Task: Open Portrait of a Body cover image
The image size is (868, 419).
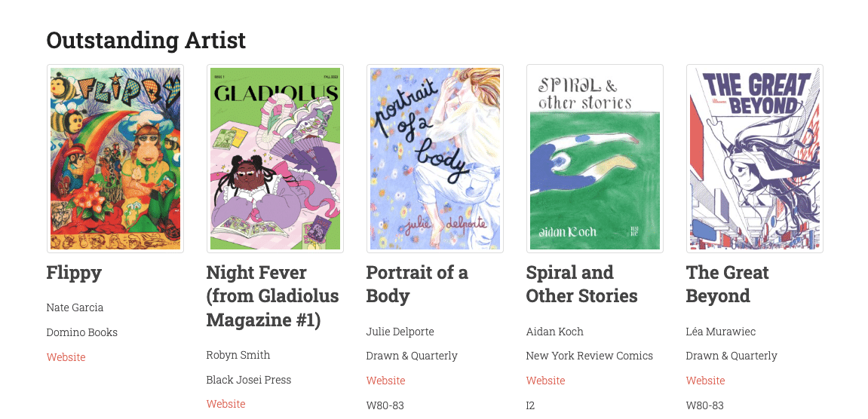Action: pyautogui.click(x=435, y=158)
